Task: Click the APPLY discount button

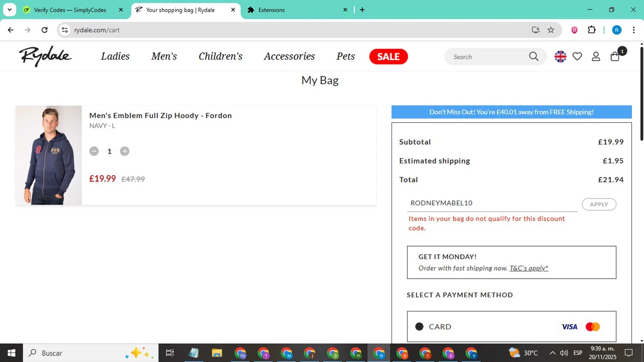Action: click(599, 204)
